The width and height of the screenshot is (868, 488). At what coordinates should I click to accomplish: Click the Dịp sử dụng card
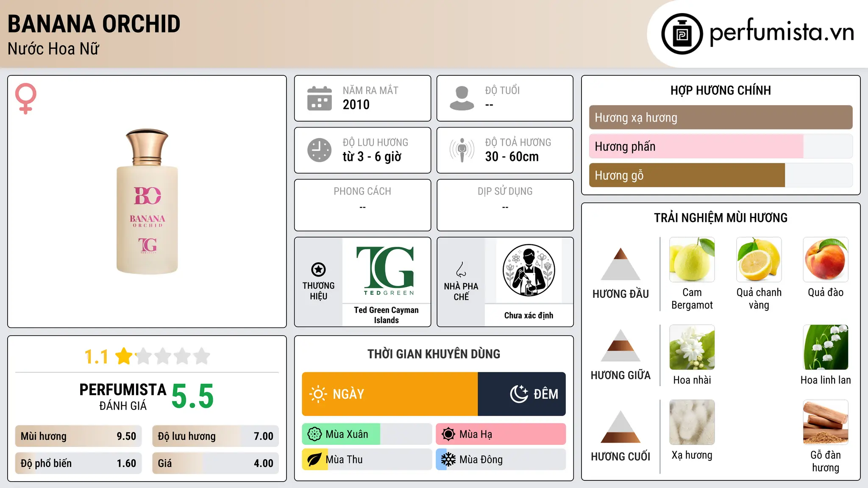click(505, 205)
